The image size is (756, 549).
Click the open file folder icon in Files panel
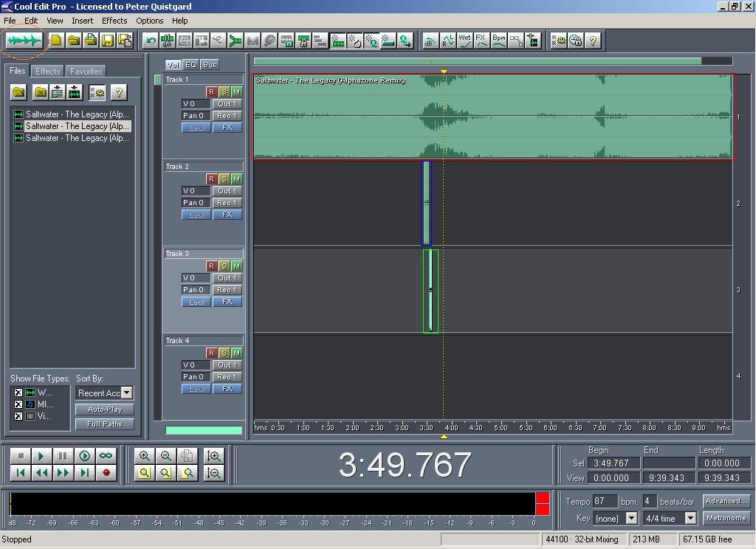pos(18,91)
